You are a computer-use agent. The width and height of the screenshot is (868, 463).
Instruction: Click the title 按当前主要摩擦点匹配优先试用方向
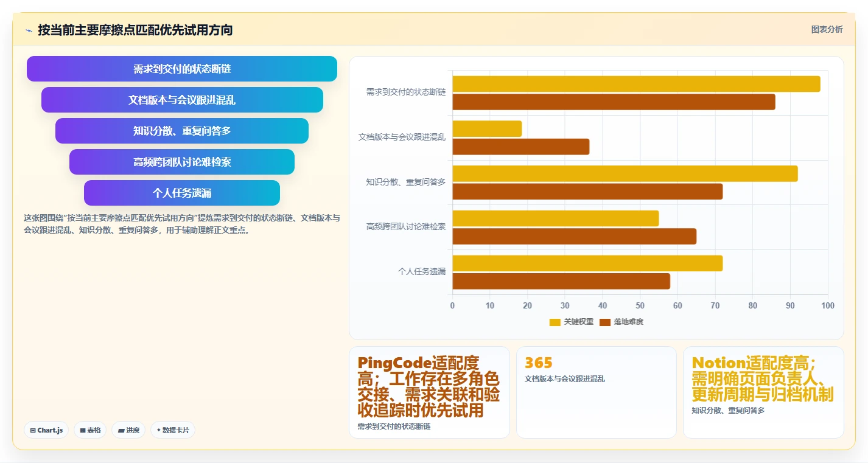pyautogui.click(x=135, y=30)
